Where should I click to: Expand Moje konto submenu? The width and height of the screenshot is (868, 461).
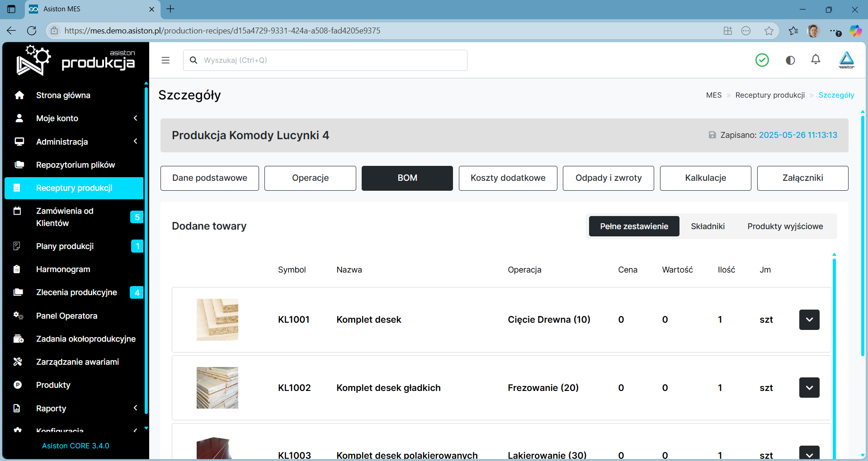coord(135,118)
